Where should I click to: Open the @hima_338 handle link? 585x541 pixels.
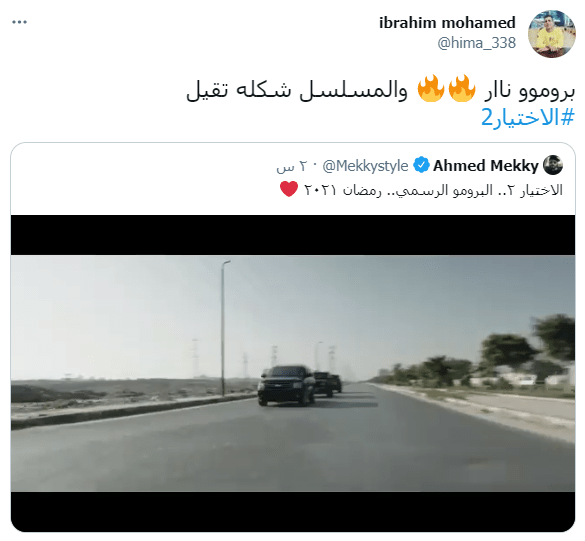pyautogui.click(x=476, y=43)
